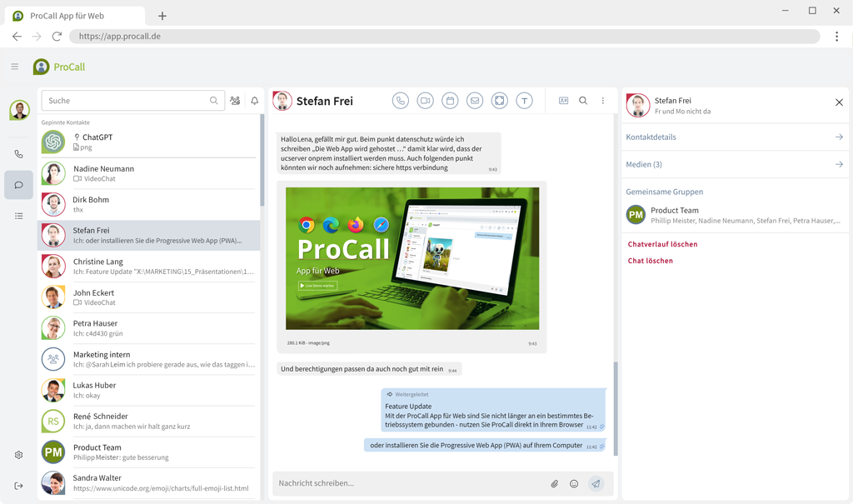Screen dimensions: 853x504
Task: Click the contact list scrollbar
Action: pyautogui.click(x=262, y=160)
